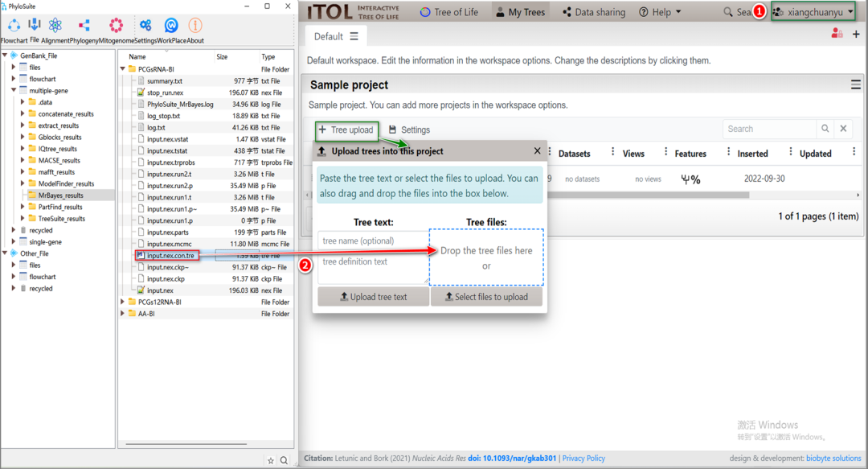868x469 pixels.
Task: Go to Tree of Life in iTOL
Action: tap(449, 11)
